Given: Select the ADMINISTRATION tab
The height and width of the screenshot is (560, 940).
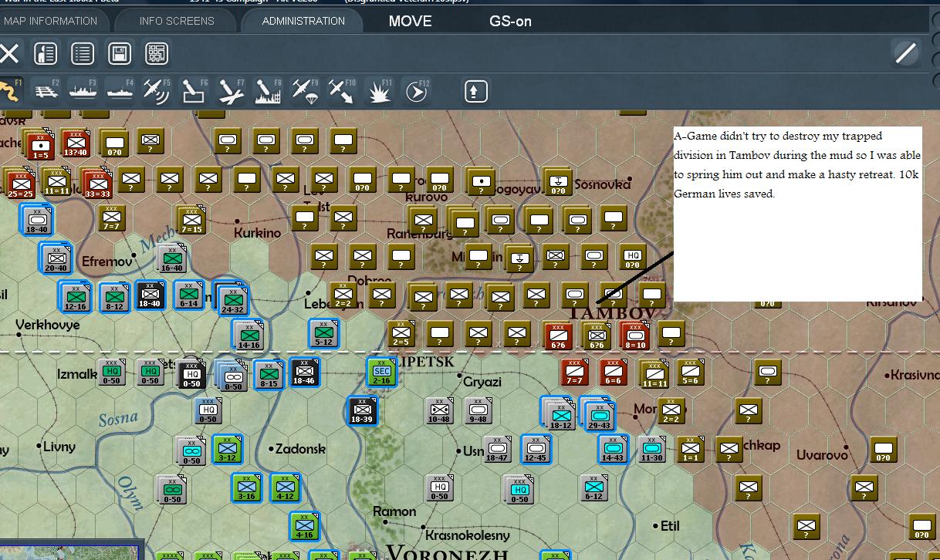Looking at the screenshot, I should (303, 21).
